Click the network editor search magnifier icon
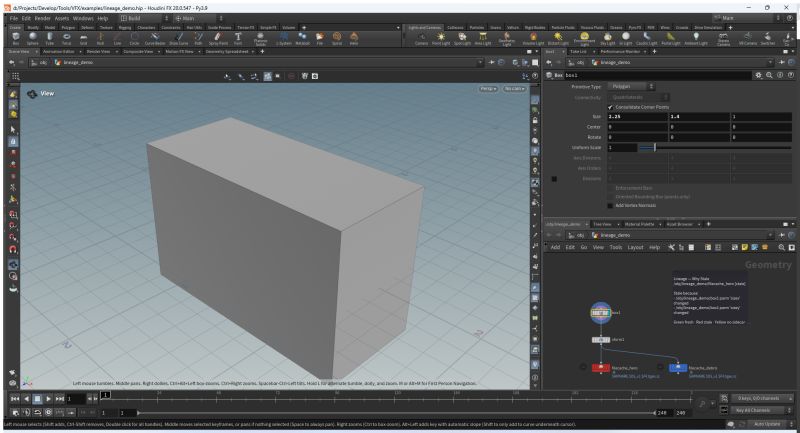The width and height of the screenshot is (800, 433). click(x=781, y=247)
